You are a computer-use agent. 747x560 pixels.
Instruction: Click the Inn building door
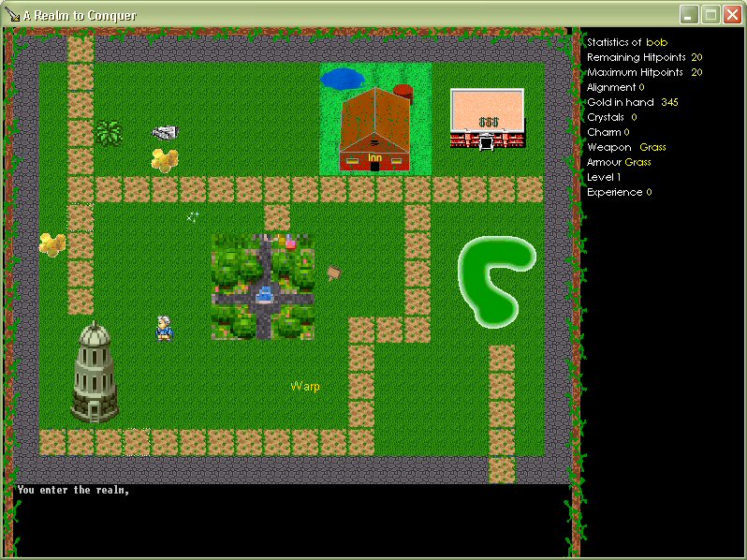pyautogui.click(x=374, y=163)
